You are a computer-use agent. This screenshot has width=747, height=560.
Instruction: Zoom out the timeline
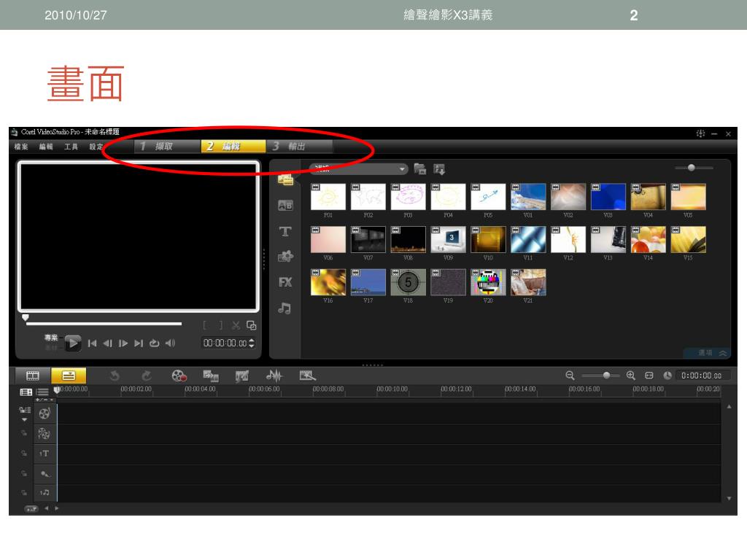pos(570,376)
